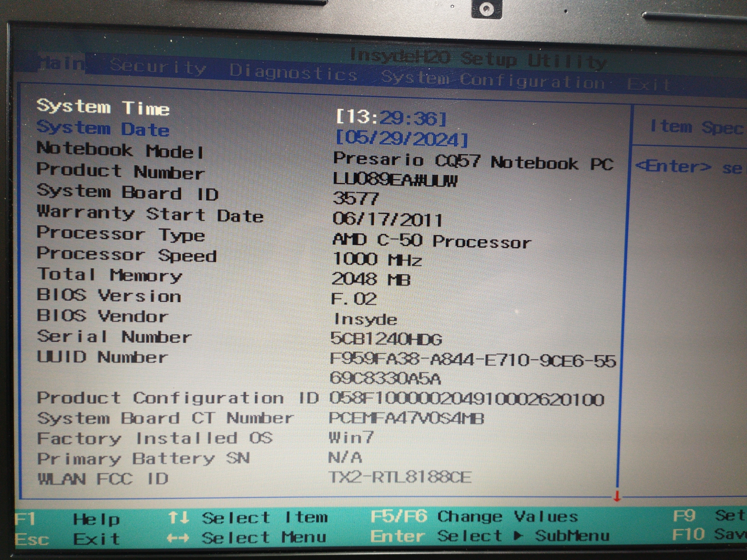This screenshot has width=747, height=560.
Task: Click UUID continuation 69C8330A5A
Action: click(385, 378)
